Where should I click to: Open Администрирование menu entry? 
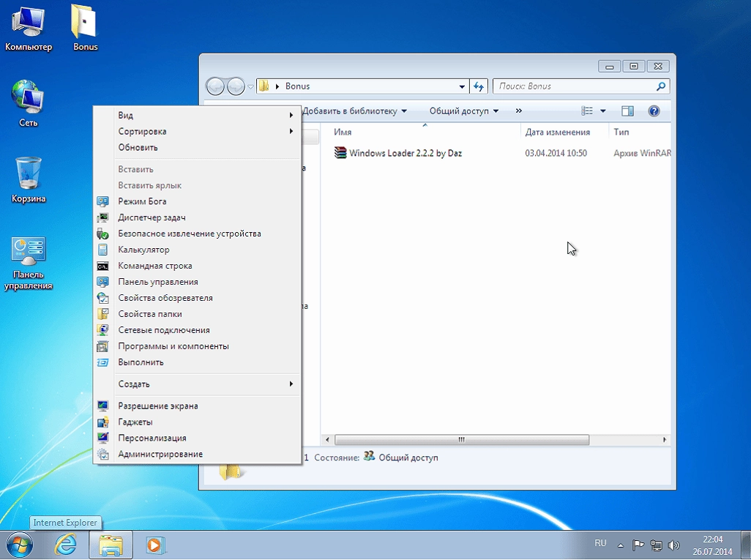197,454
